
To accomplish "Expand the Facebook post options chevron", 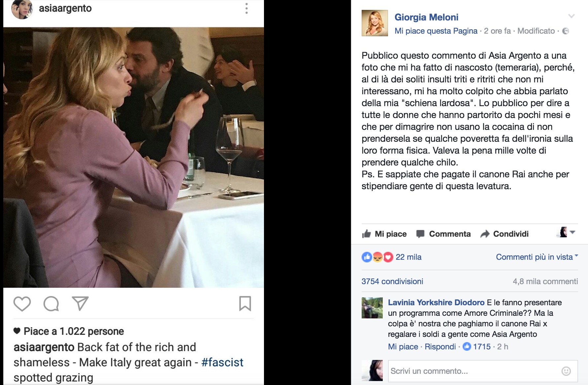I will (572, 16).
